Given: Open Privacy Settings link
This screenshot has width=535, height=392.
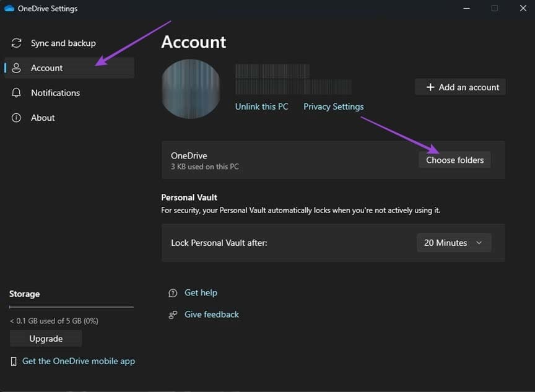Looking at the screenshot, I should (x=333, y=107).
